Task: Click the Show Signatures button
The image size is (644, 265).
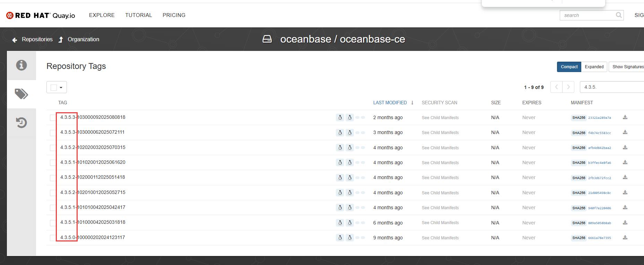Action: 627,67
